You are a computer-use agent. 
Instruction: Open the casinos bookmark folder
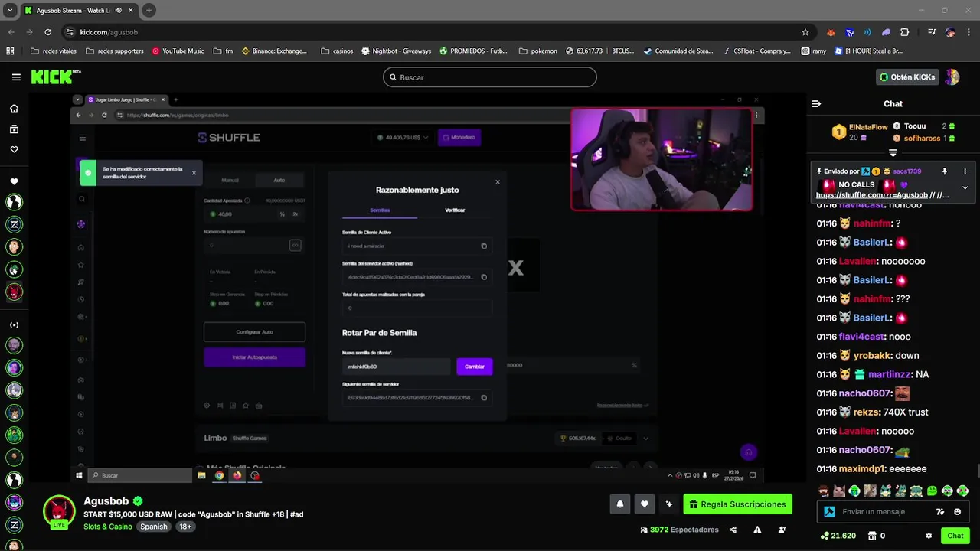click(x=337, y=51)
